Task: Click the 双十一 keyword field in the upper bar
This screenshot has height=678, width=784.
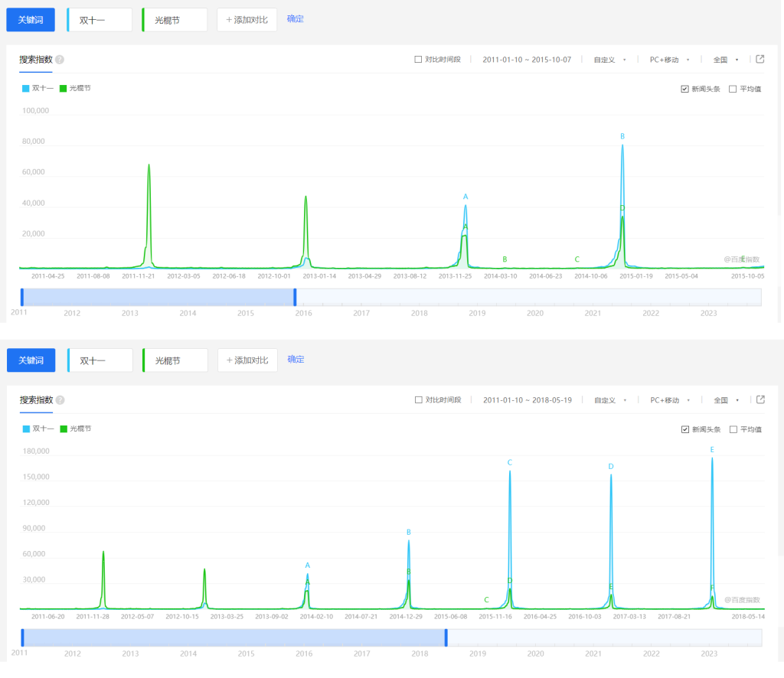Action: point(100,20)
